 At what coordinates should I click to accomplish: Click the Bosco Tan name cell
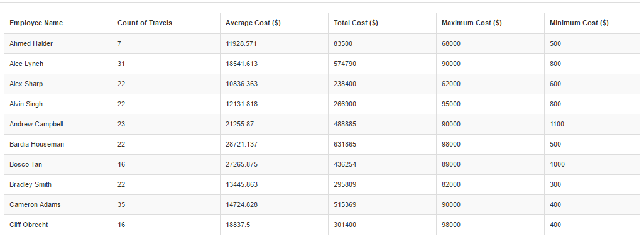(58, 165)
